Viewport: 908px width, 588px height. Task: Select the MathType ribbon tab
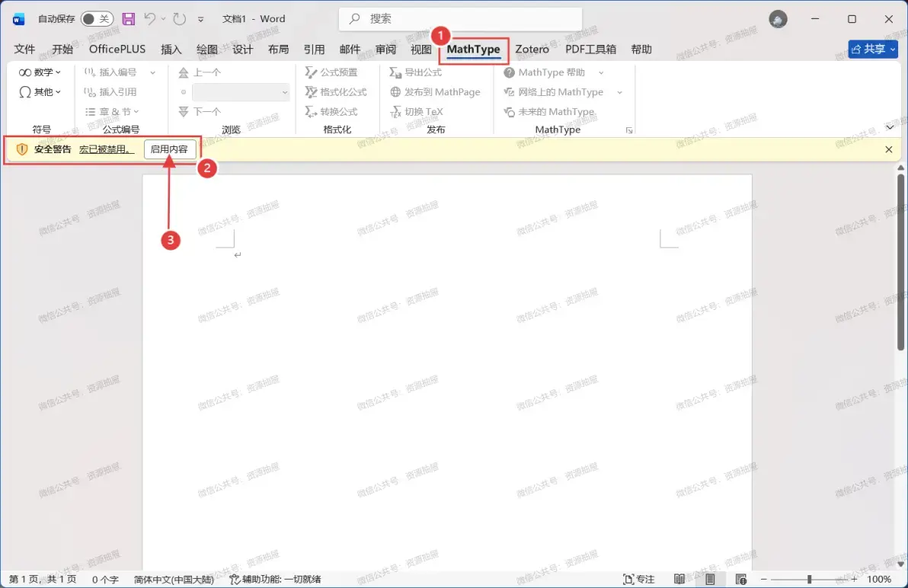(x=473, y=50)
